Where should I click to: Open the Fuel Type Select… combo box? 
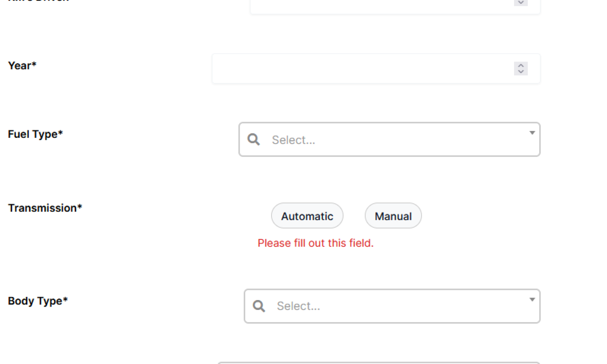pyautogui.click(x=388, y=140)
